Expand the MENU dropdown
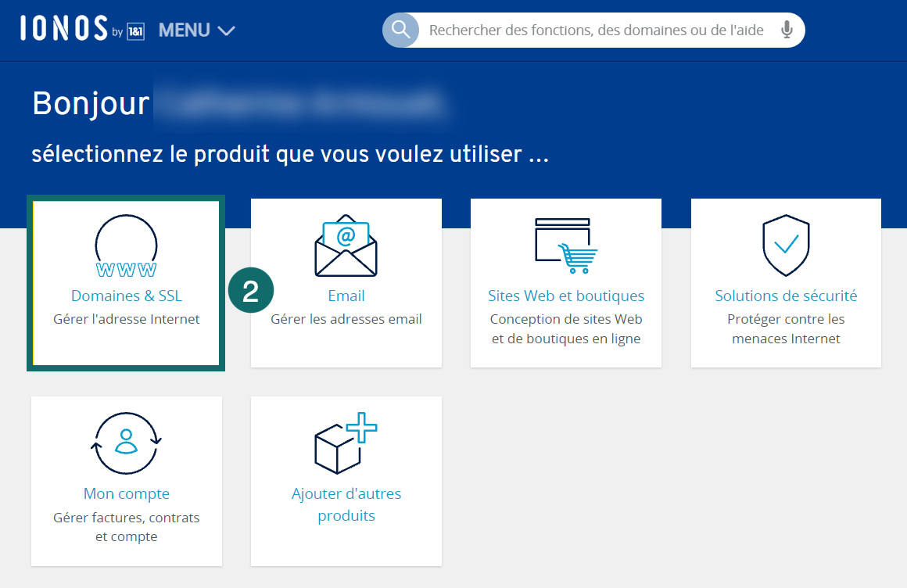This screenshot has height=588, width=907. pos(185,30)
